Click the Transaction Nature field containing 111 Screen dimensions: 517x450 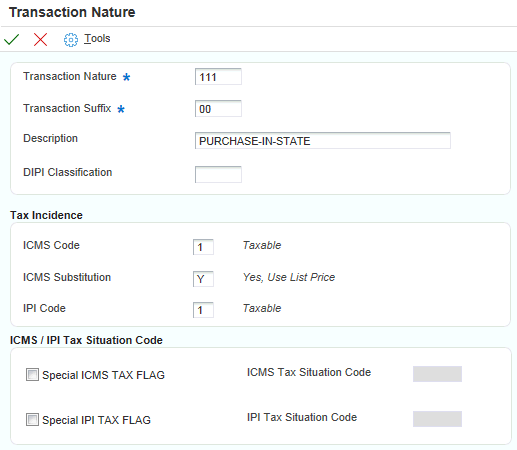tap(218, 77)
